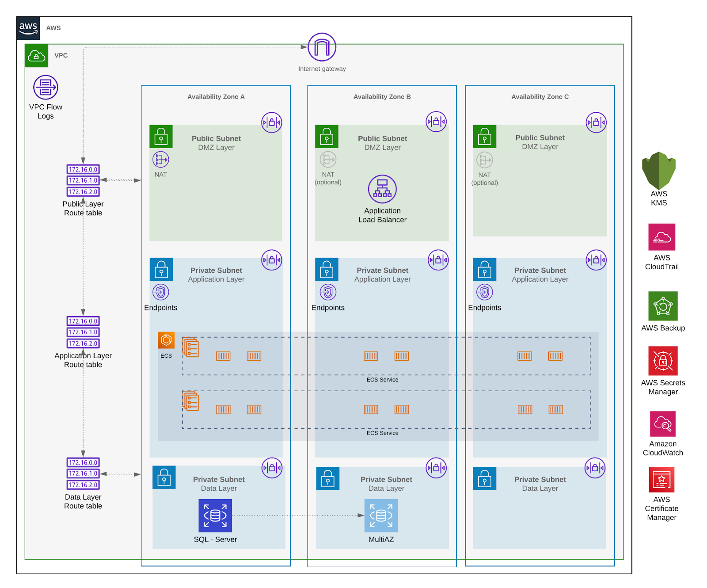Viewport: 707px width, 588px height.
Task: Click network ACL icon on Zone C Public Subnet
Action: tap(596, 122)
